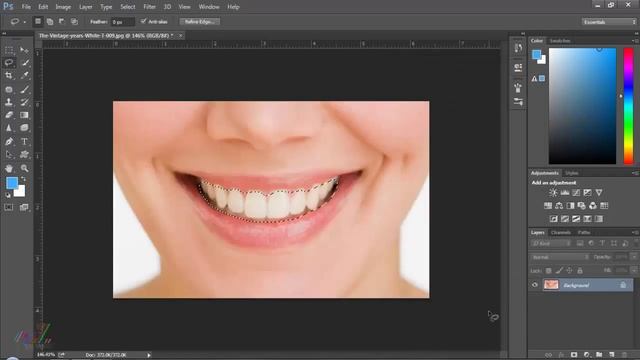Select the Eyedropper tool

[24, 76]
